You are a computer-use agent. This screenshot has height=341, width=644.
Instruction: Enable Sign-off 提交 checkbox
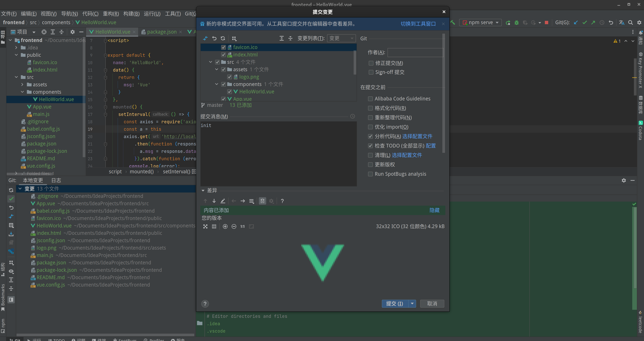click(x=371, y=72)
